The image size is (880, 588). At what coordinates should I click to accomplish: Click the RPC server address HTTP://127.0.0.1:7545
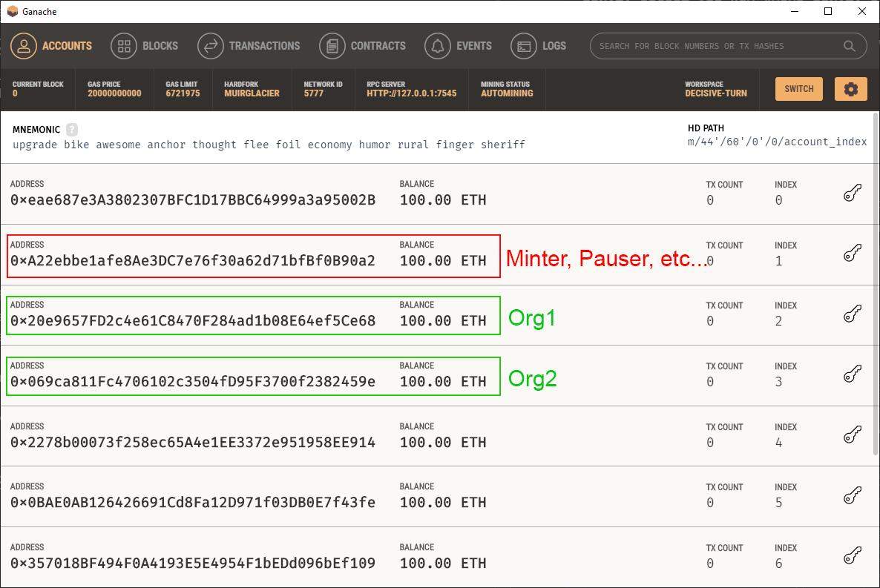[411, 93]
